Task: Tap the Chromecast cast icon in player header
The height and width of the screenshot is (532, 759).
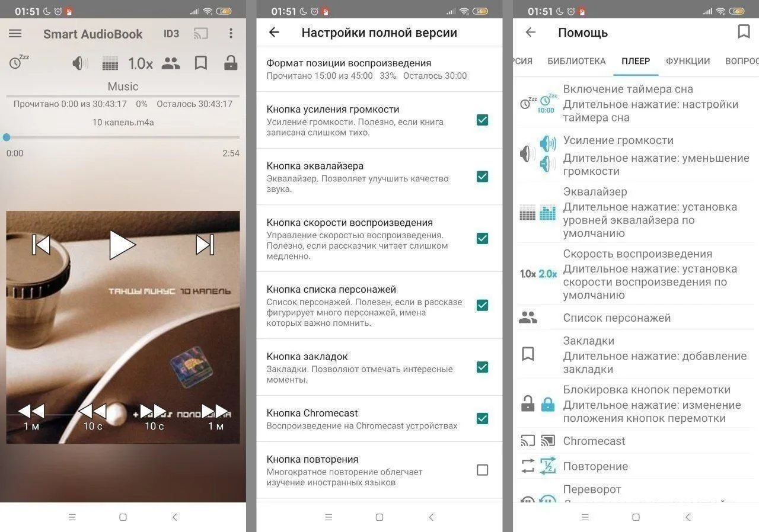Action: (x=201, y=34)
